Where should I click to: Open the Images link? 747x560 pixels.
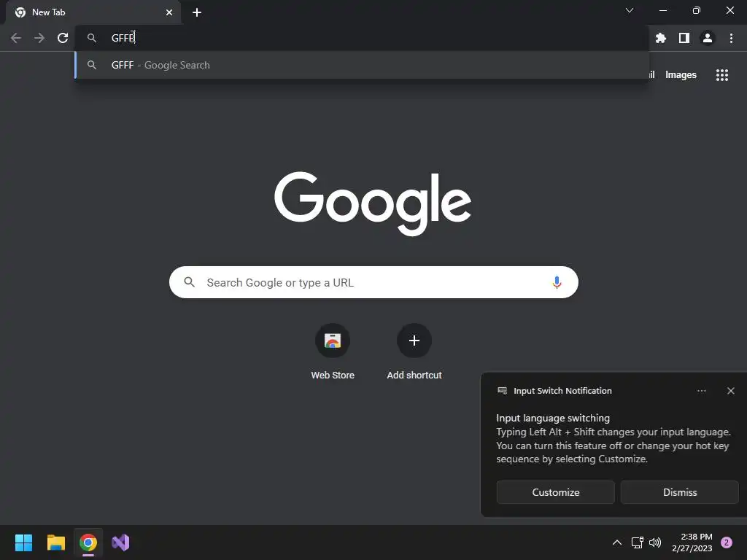(x=681, y=75)
